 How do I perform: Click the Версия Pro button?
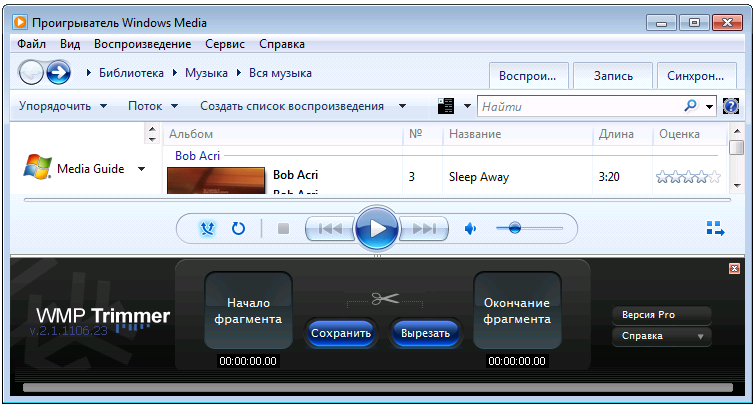pos(662,315)
